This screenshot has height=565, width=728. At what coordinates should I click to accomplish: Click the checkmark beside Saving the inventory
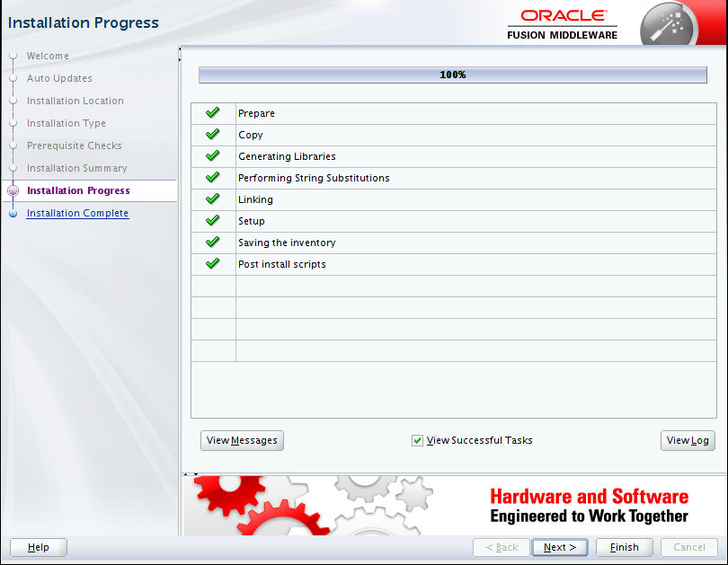click(x=212, y=242)
